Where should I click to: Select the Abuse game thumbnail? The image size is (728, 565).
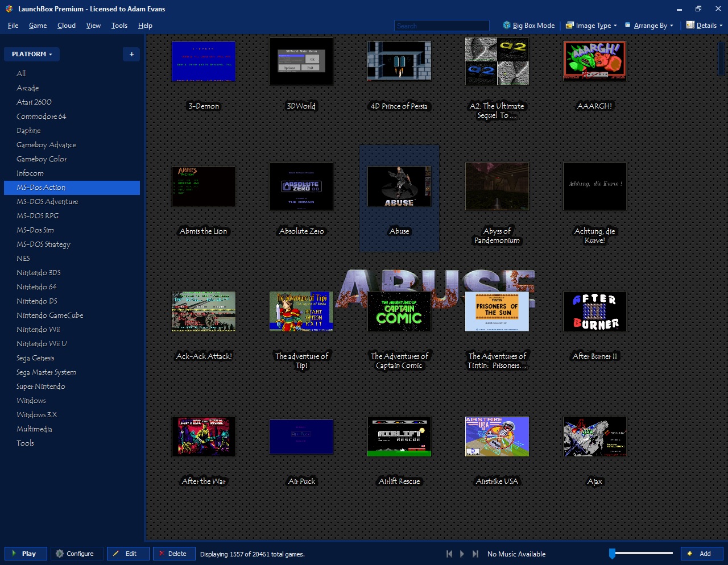(x=399, y=186)
